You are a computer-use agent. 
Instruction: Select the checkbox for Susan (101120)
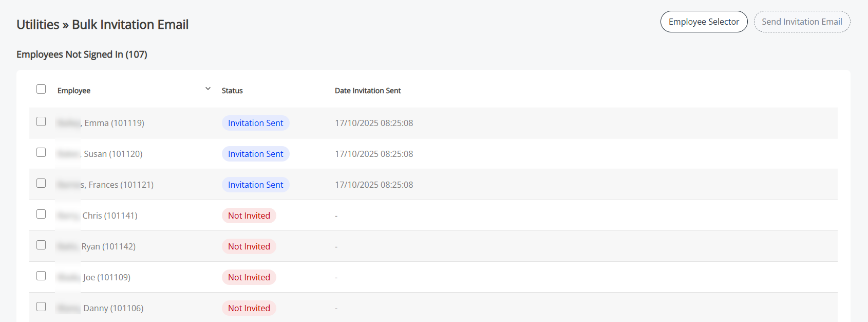tap(41, 152)
